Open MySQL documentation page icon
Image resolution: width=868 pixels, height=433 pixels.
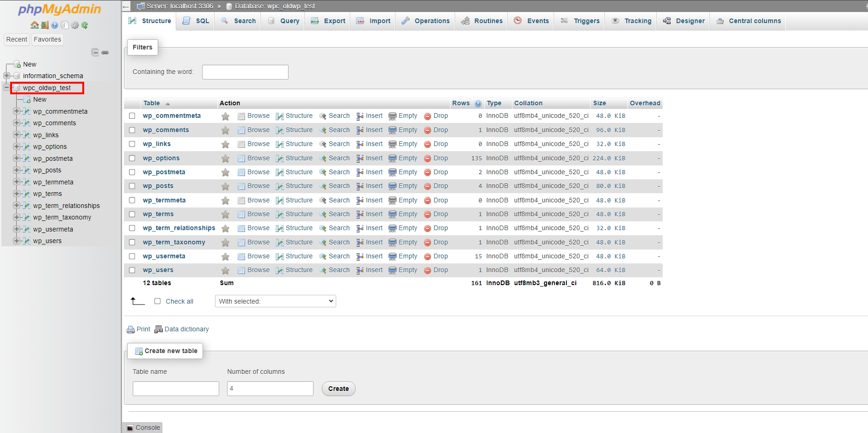pos(65,25)
